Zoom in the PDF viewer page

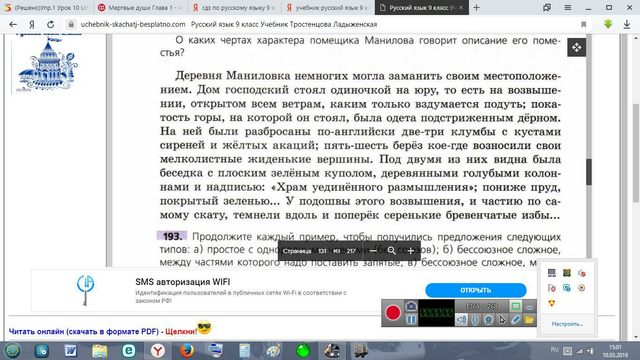pos(411,251)
